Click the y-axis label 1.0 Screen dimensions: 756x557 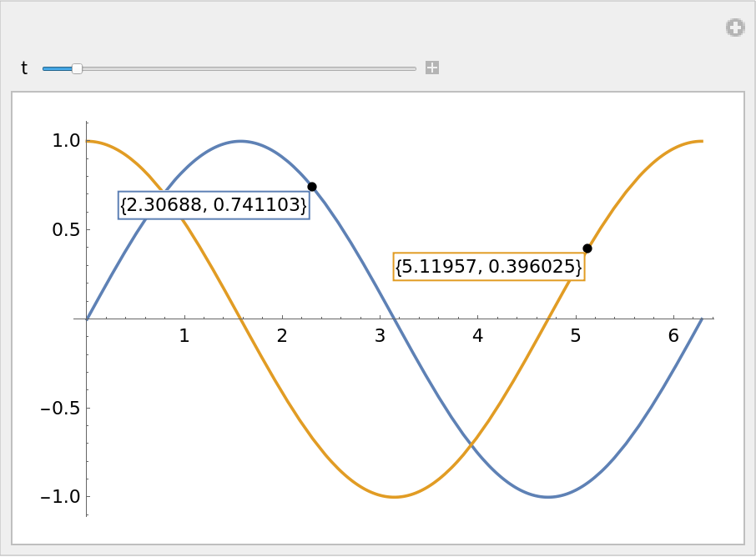coord(66,141)
